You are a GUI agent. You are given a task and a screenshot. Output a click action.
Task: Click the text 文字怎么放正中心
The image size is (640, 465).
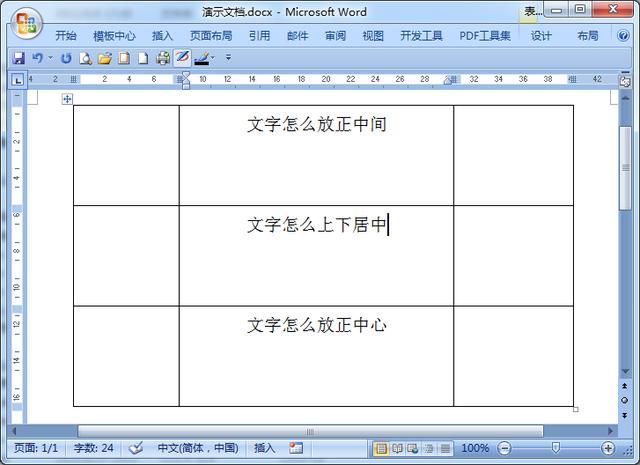click(317, 325)
